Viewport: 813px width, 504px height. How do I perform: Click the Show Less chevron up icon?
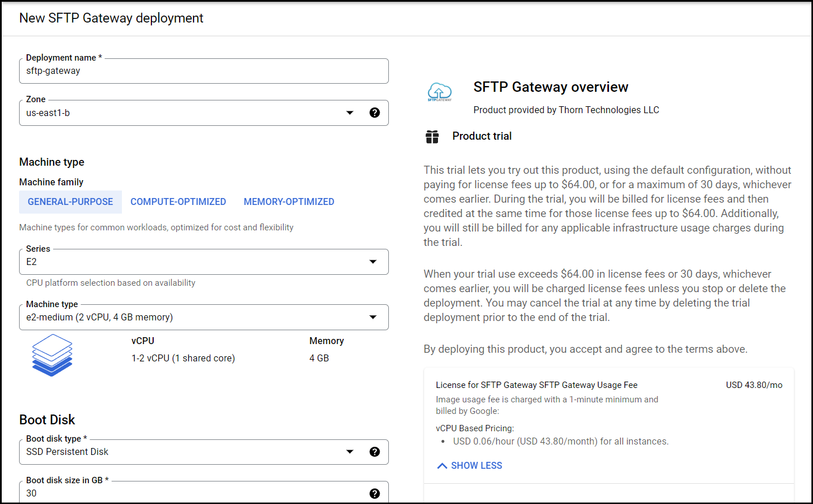point(442,465)
